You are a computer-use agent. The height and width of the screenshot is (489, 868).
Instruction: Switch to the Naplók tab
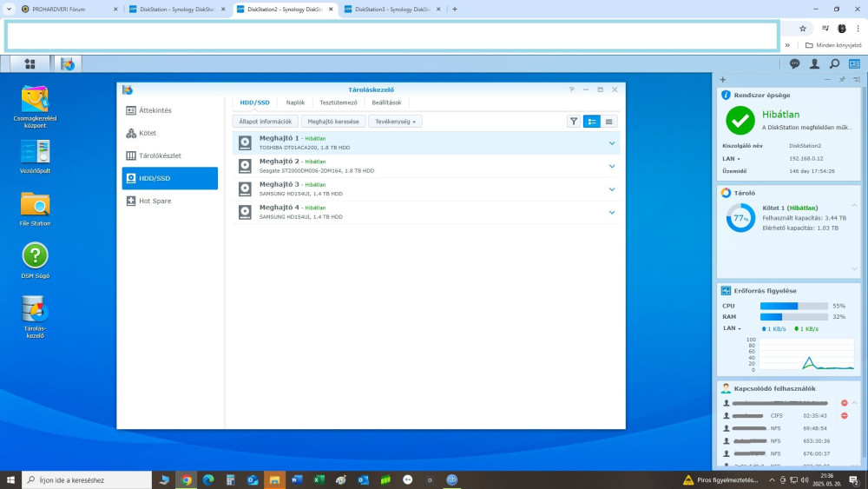tap(295, 102)
